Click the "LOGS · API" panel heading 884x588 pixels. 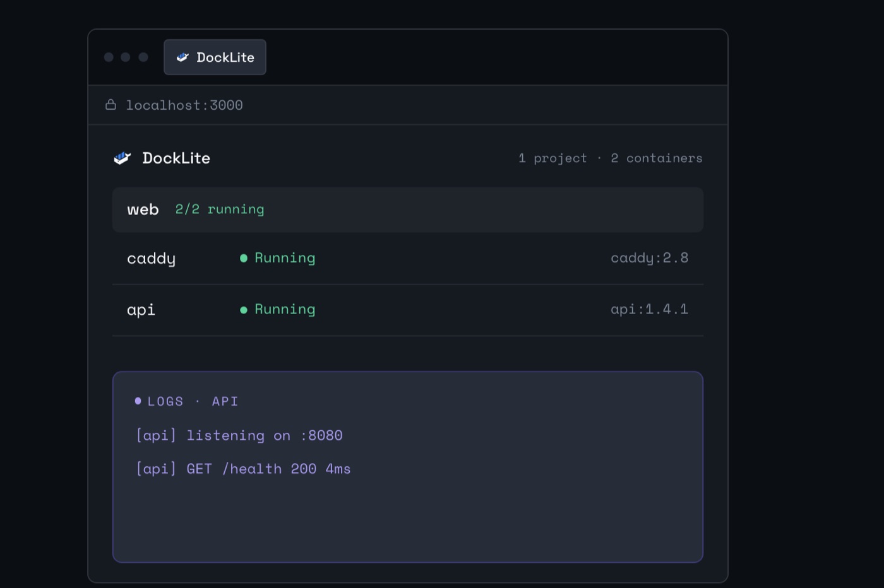[x=193, y=401]
